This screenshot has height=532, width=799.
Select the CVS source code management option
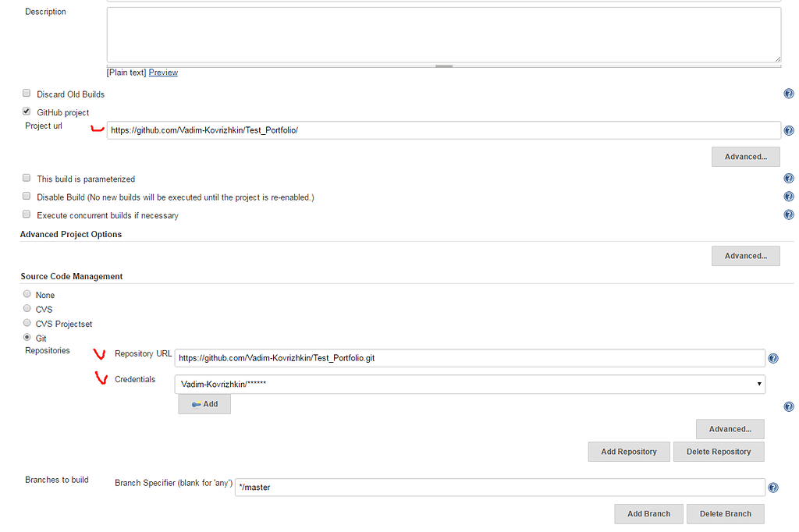(27, 308)
